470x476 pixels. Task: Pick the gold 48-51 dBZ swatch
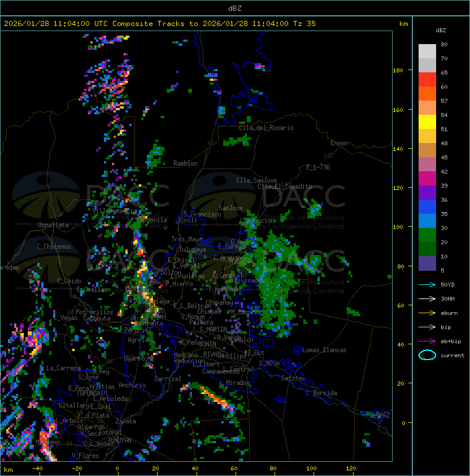pos(427,136)
